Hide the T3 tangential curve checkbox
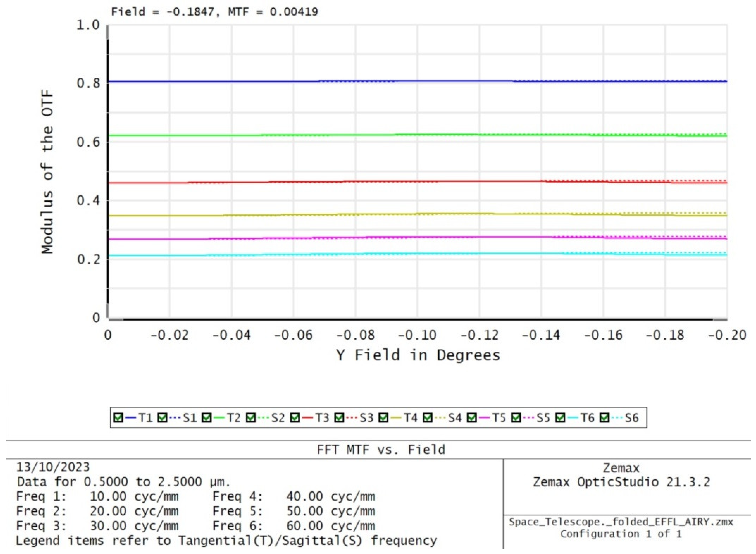 [295, 418]
